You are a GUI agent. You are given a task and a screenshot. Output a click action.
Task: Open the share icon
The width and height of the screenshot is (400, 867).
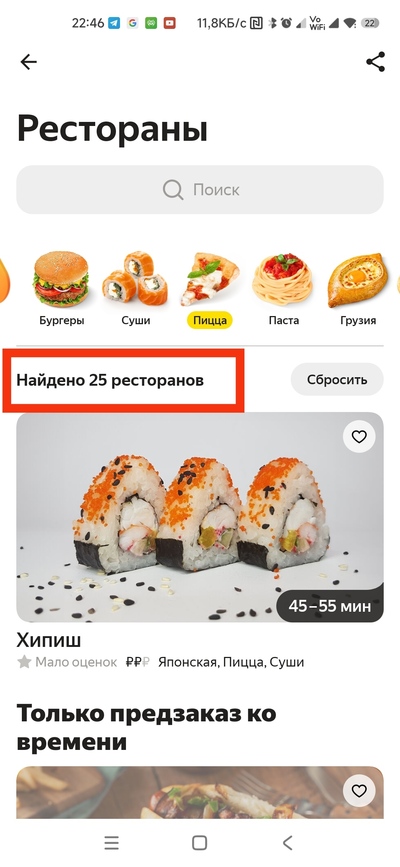(x=375, y=62)
